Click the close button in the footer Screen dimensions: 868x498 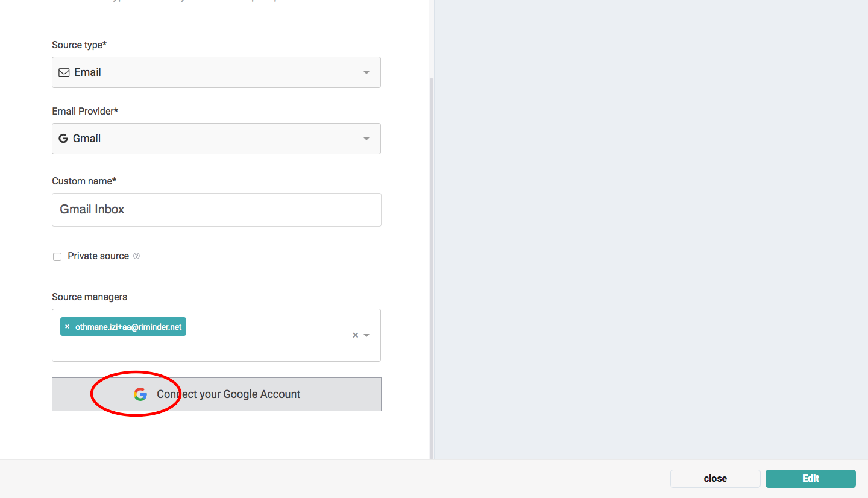[715, 479]
